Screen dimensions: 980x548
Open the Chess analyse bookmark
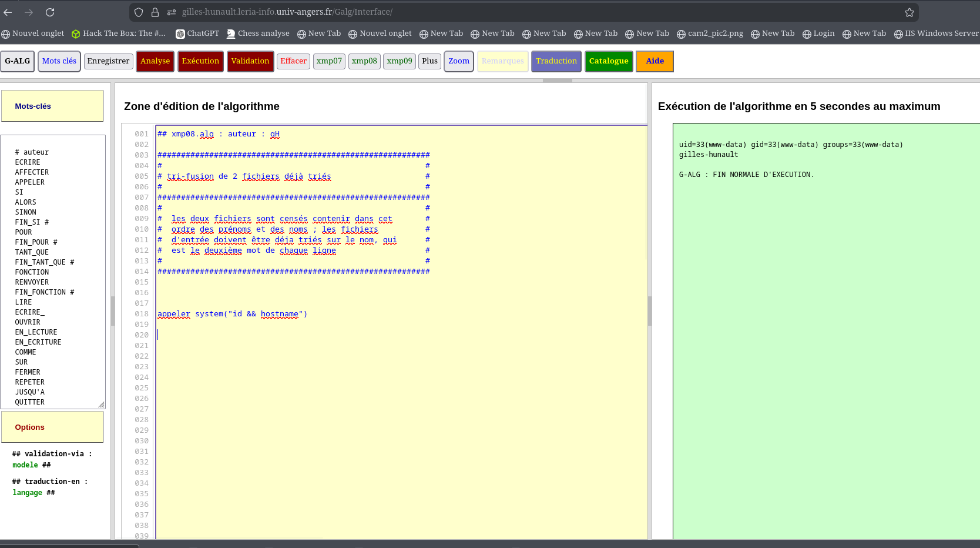tap(258, 34)
